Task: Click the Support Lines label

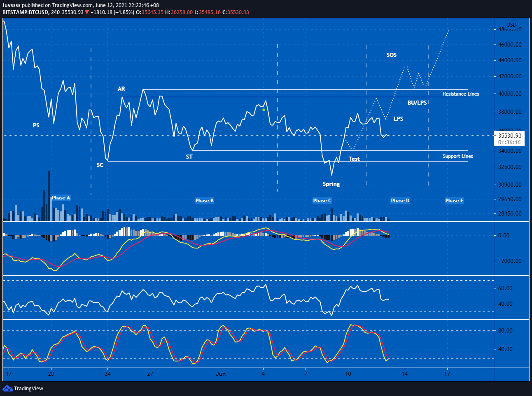Action: [x=458, y=156]
